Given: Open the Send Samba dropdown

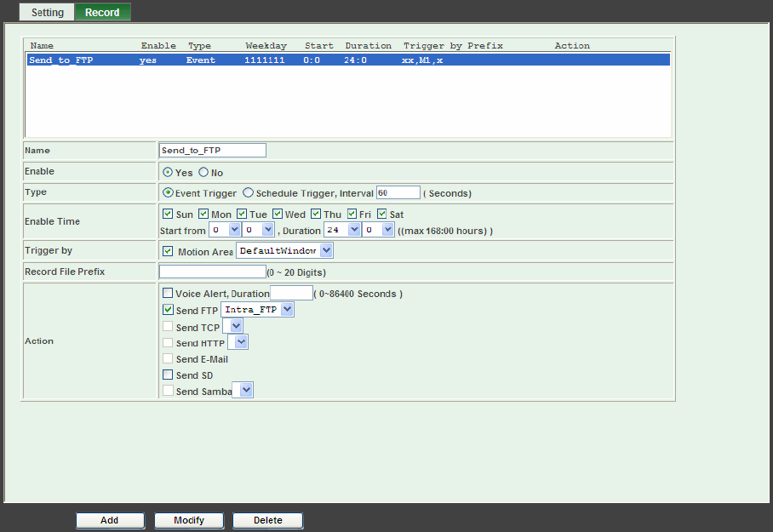Looking at the screenshot, I should (243, 390).
